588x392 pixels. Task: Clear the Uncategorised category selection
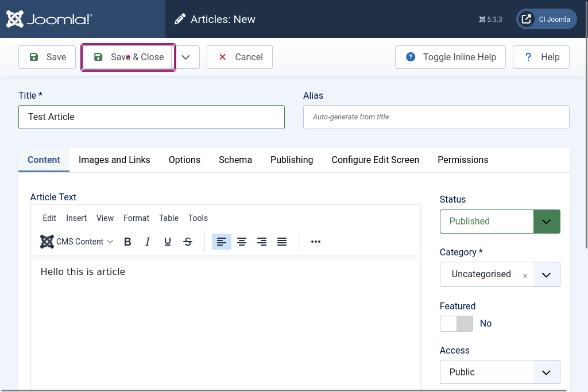(x=525, y=275)
